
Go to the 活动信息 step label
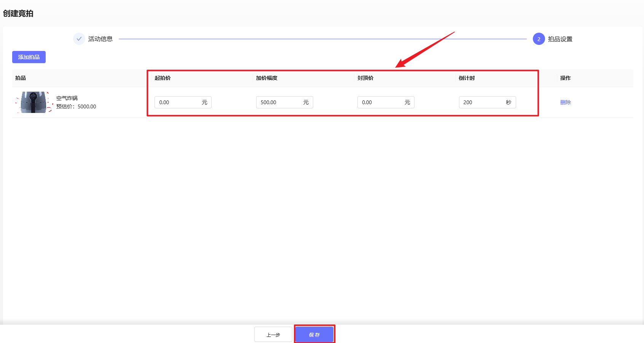[x=100, y=39]
